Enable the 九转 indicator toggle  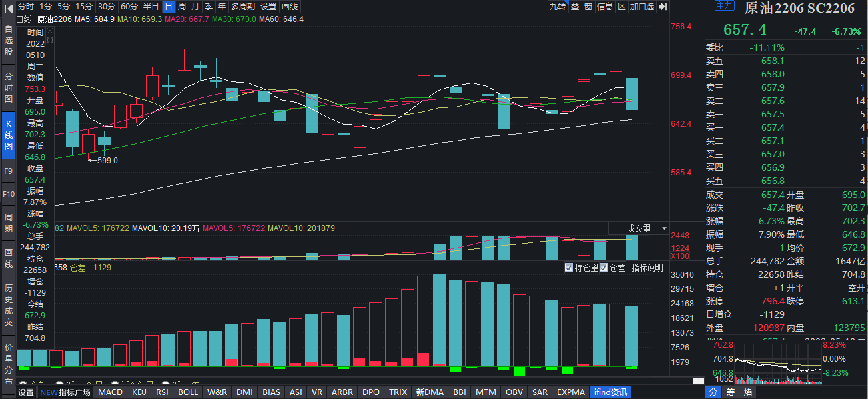tap(557, 6)
